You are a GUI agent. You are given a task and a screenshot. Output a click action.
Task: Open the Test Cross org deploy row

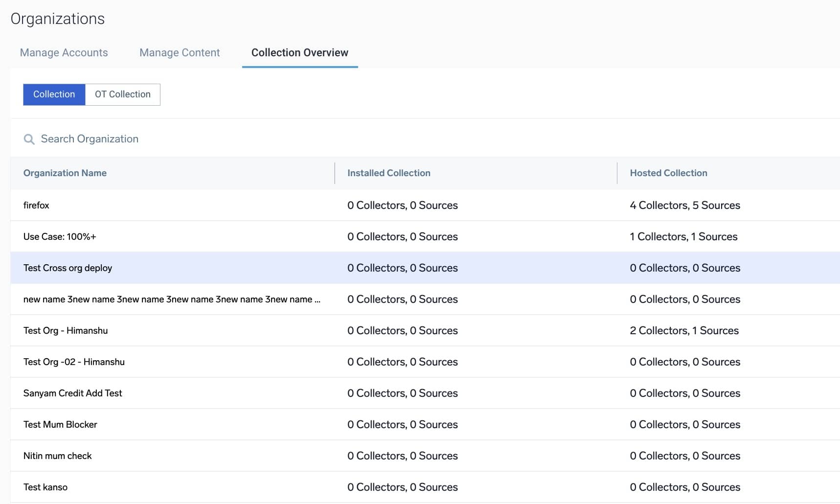[68, 268]
